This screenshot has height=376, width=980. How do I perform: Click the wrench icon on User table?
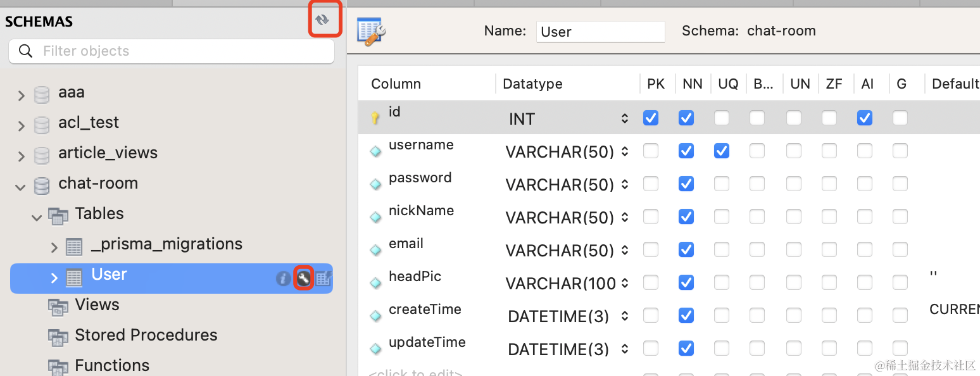(x=304, y=278)
